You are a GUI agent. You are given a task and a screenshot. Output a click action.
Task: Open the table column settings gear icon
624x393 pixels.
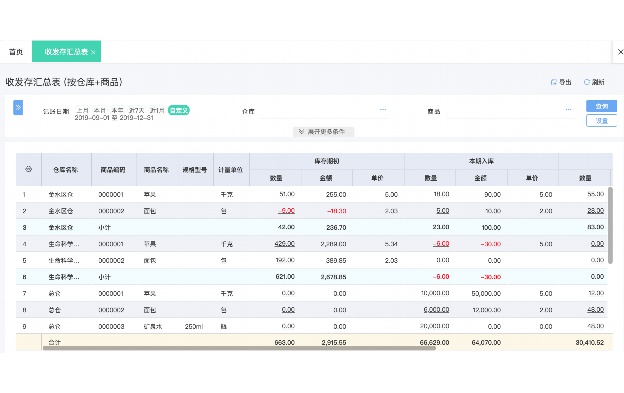(x=28, y=169)
